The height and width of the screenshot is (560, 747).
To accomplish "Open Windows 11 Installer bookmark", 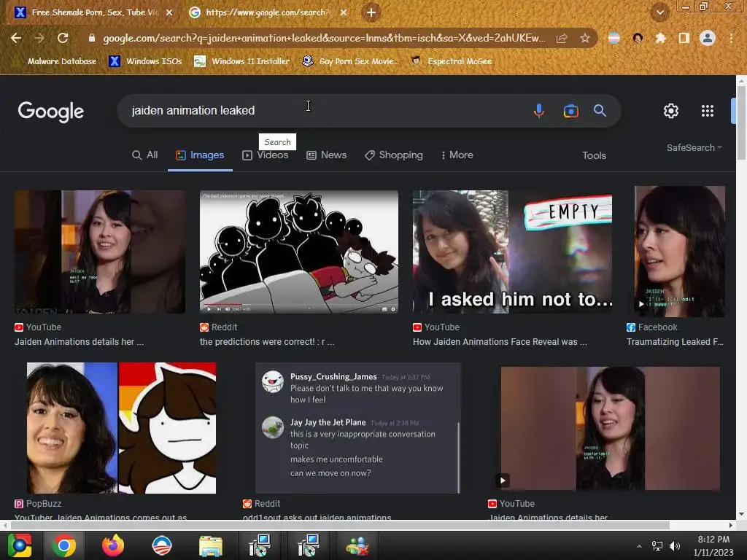I will 242,61.
